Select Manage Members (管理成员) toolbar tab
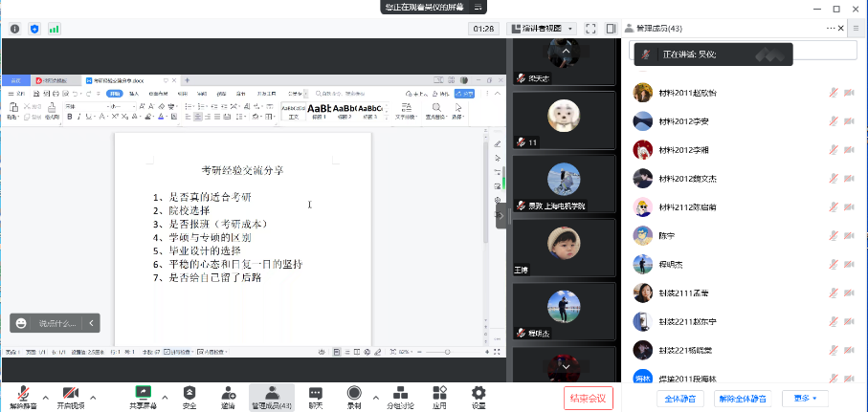Image resolution: width=868 pixels, height=412 pixels. point(272,396)
